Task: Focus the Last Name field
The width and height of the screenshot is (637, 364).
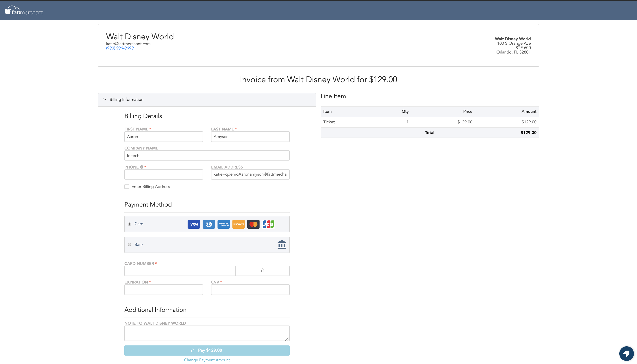Action: point(250,137)
